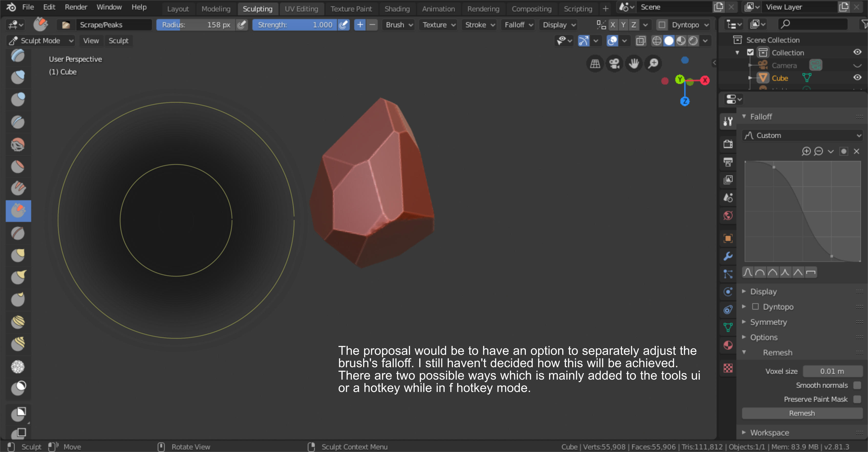Open the Active Tool settings tab

click(728, 121)
